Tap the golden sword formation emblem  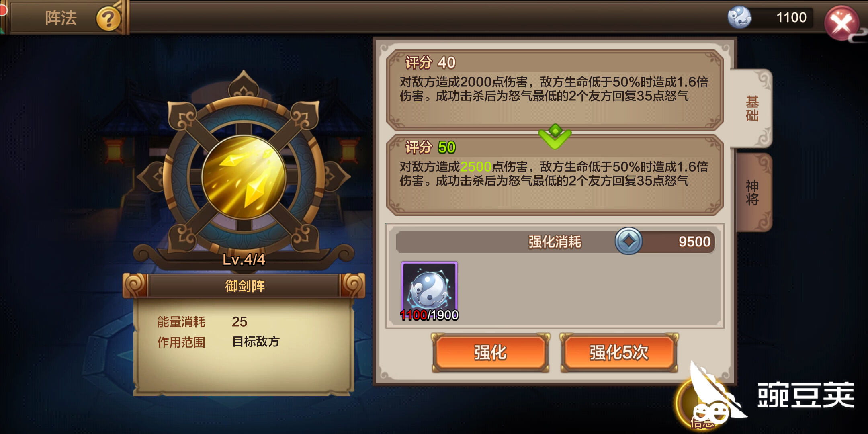(244, 177)
